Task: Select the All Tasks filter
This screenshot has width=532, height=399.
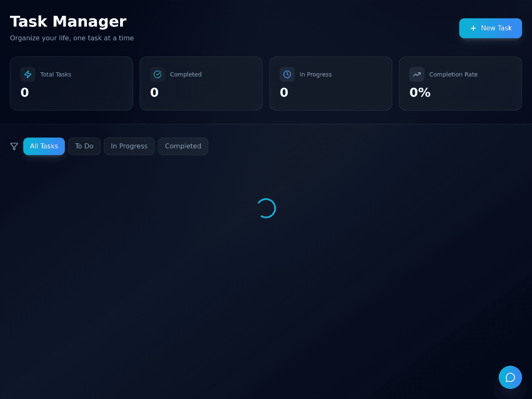Action: tap(44, 146)
